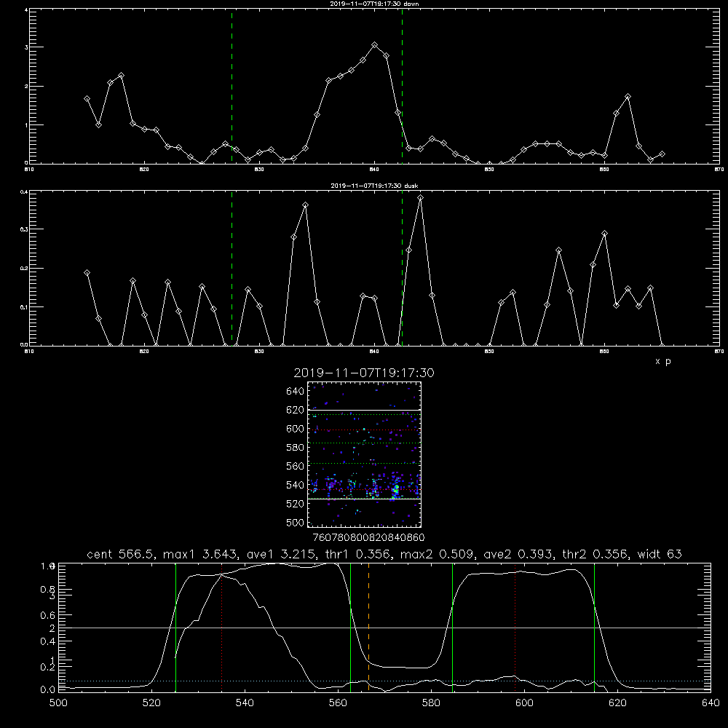Click the horizontal white line at level 2
Image resolution: width=728 pixels, height=728 pixels.
coord(384,628)
